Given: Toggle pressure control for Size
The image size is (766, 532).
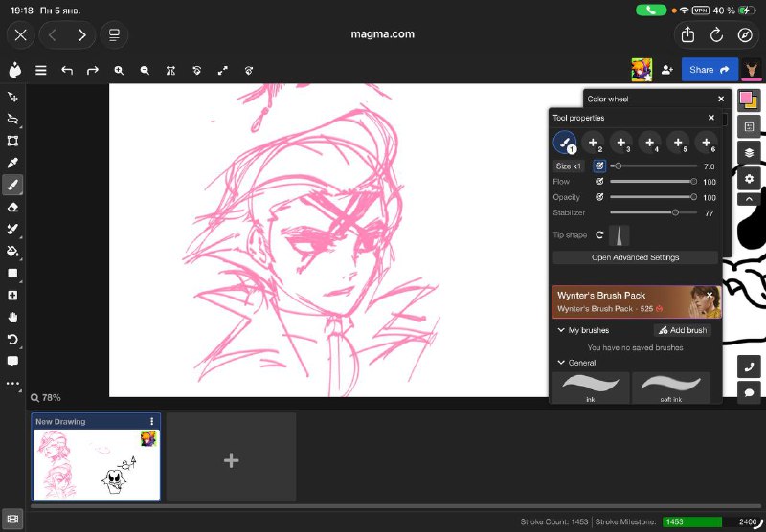Looking at the screenshot, I should click(x=599, y=166).
